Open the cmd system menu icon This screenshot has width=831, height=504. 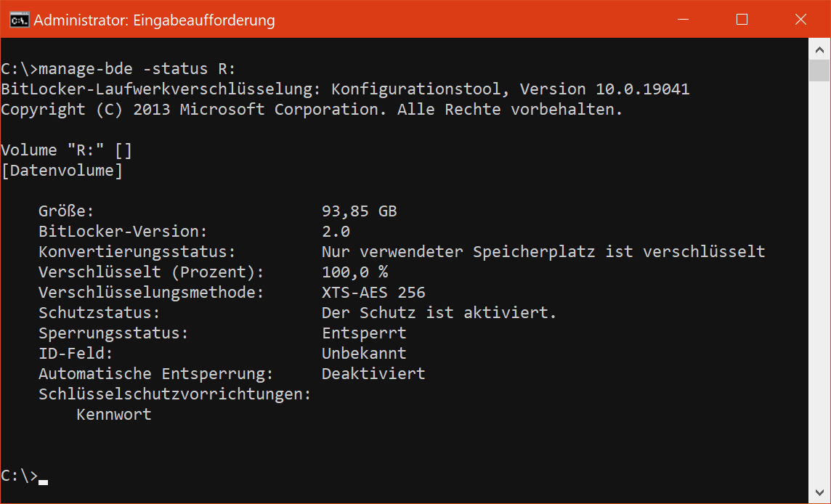point(19,20)
